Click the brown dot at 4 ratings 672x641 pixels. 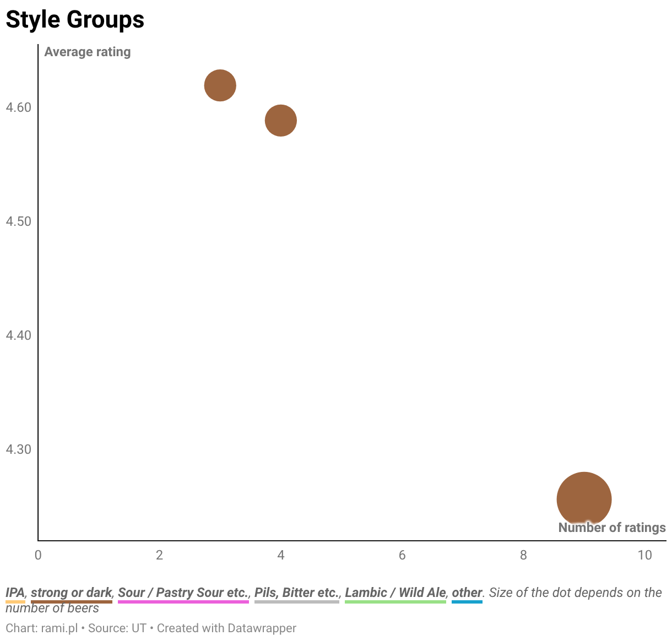[x=281, y=120]
